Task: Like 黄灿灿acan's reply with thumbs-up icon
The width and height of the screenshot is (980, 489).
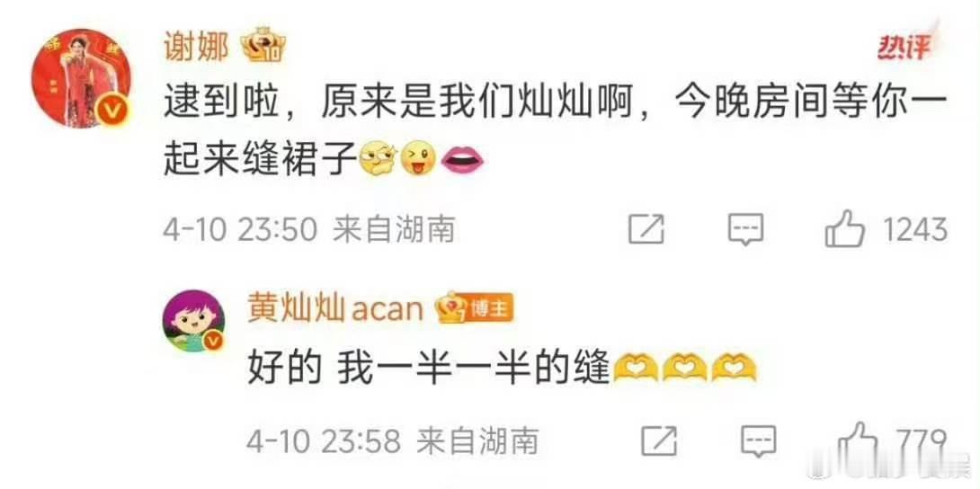Action: [x=867, y=441]
